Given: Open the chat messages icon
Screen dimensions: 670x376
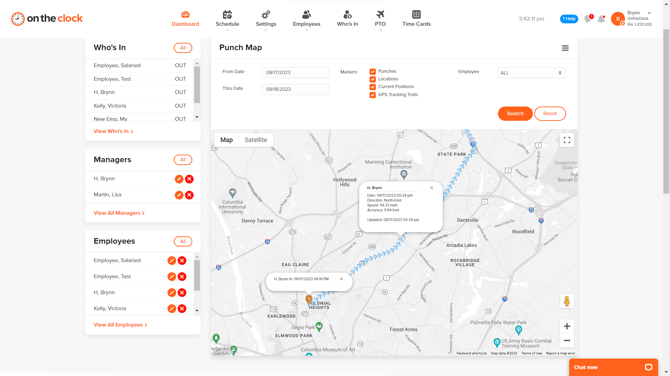Looking at the screenshot, I should [x=588, y=19].
